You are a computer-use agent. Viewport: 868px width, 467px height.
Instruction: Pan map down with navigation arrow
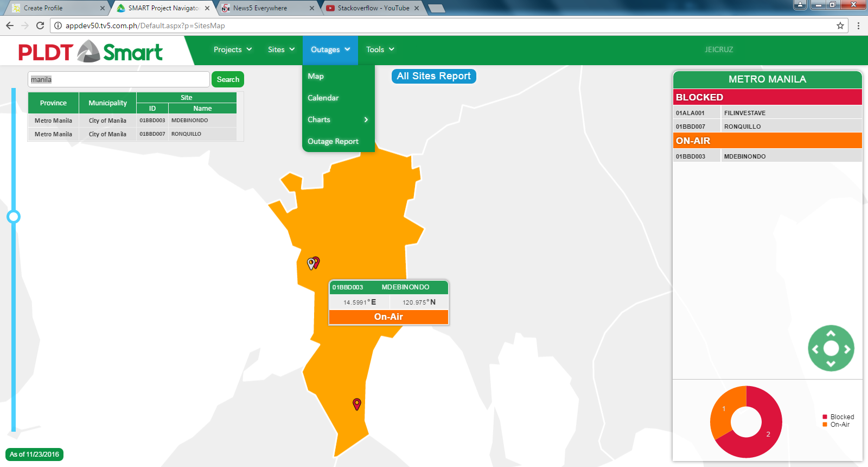point(831,364)
